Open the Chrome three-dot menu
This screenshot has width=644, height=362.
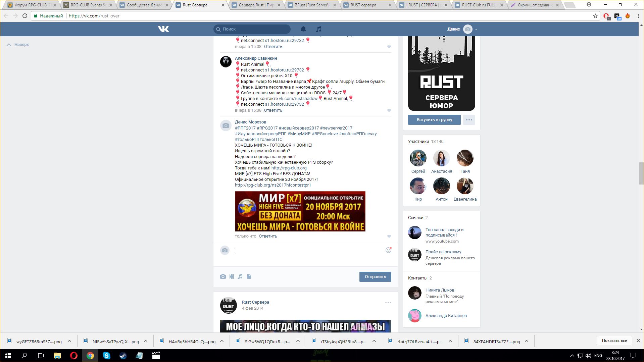[638, 16]
